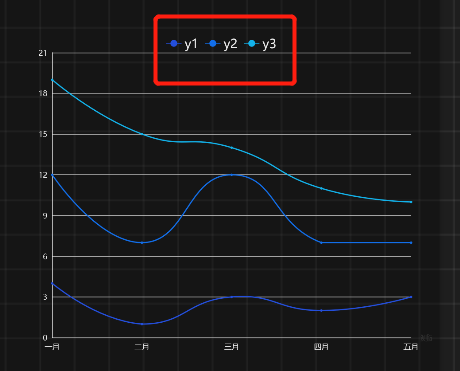Click the 五月 x-axis label
The height and width of the screenshot is (371, 460).
pos(411,347)
